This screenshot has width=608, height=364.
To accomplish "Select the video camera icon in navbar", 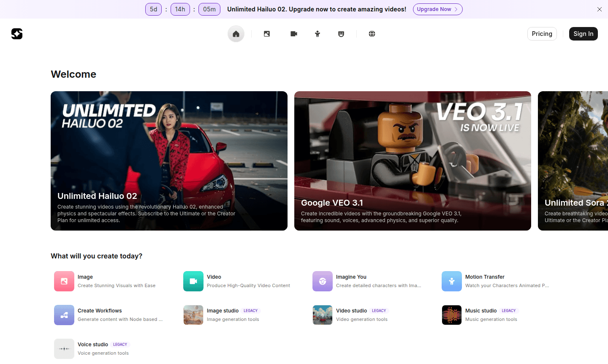I will click(x=294, y=34).
